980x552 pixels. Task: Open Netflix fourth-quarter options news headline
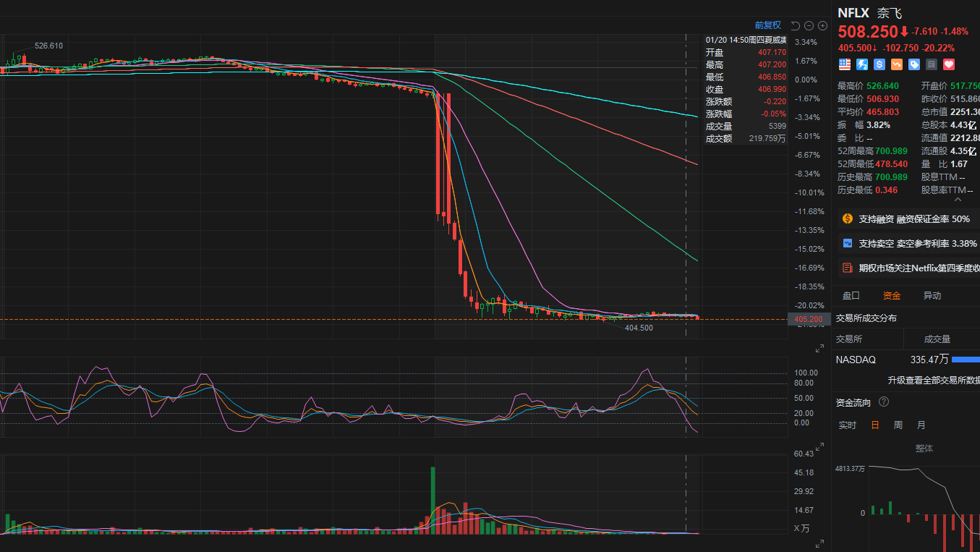909,268
